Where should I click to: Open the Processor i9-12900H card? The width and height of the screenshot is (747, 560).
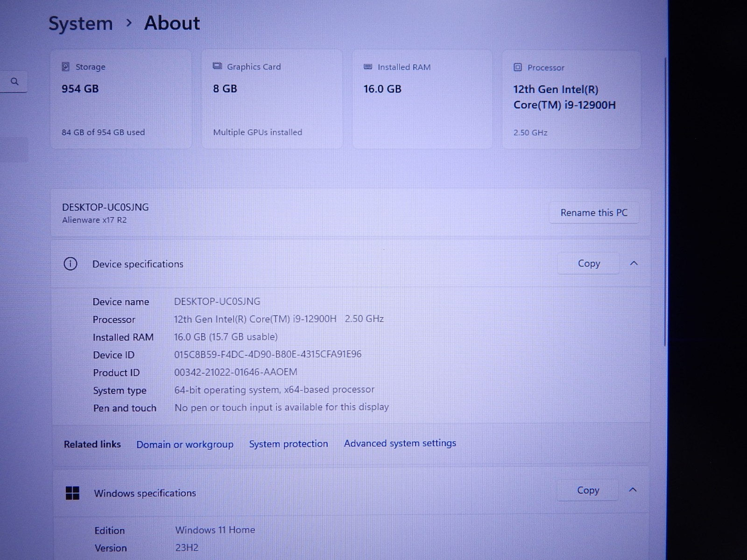571,100
